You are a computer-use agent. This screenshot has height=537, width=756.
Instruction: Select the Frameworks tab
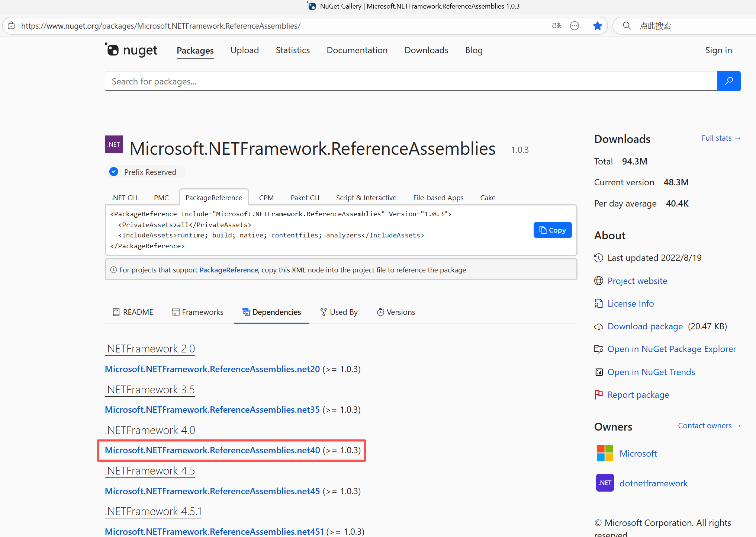tap(197, 312)
